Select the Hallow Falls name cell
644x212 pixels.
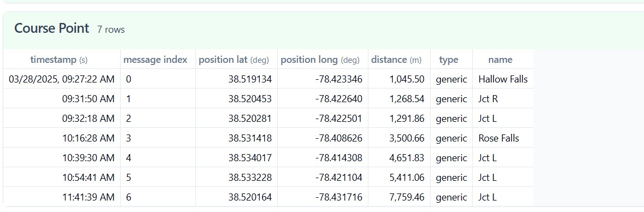coord(503,79)
